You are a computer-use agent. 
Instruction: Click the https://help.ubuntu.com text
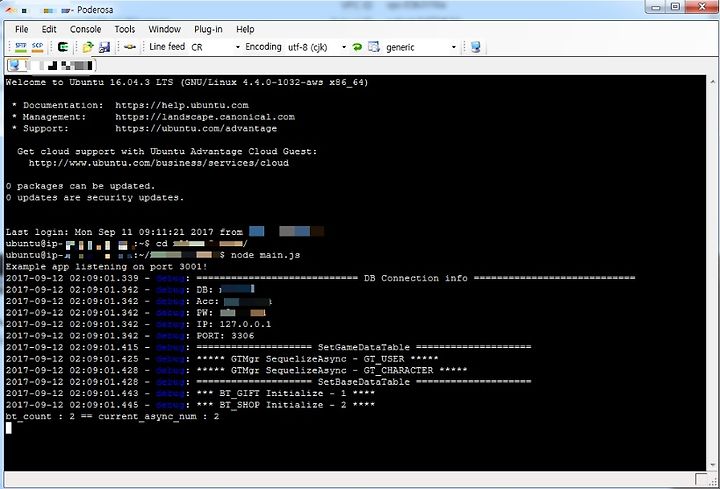pos(182,105)
